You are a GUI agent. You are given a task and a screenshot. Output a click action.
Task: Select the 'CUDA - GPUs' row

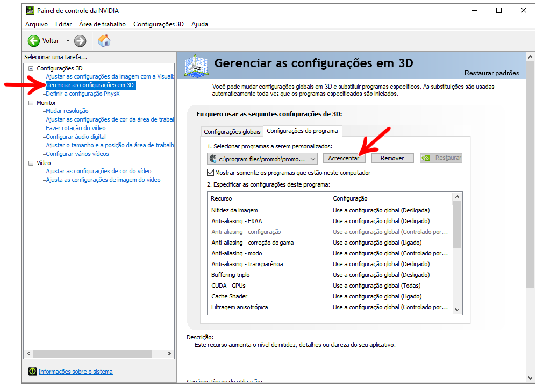(x=330, y=286)
